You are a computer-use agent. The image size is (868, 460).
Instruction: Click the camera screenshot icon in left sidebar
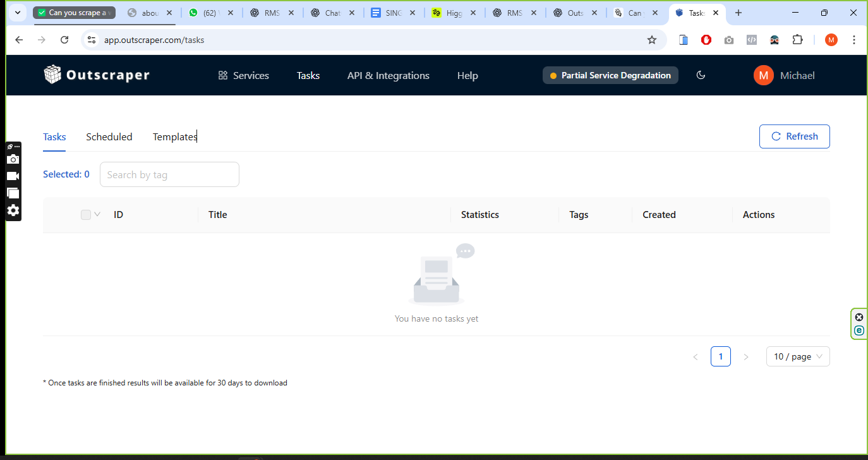pos(13,159)
